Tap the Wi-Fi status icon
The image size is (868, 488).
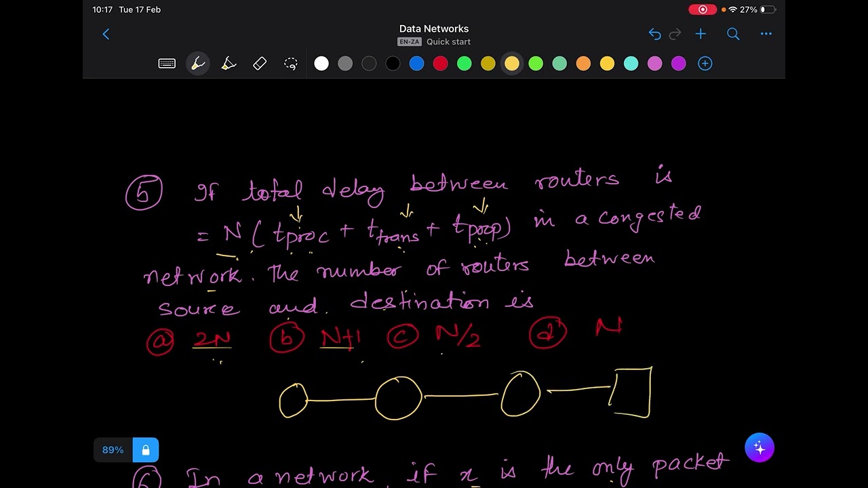click(x=733, y=9)
